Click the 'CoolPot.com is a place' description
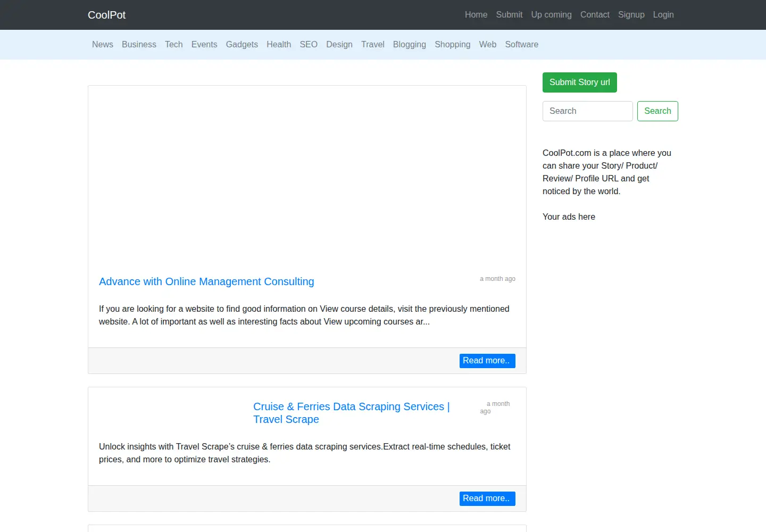The width and height of the screenshot is (766, 532). point(607,172)
